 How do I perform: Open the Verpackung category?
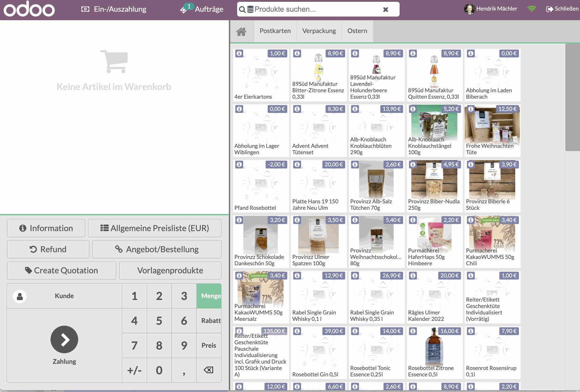click(319, 31)
